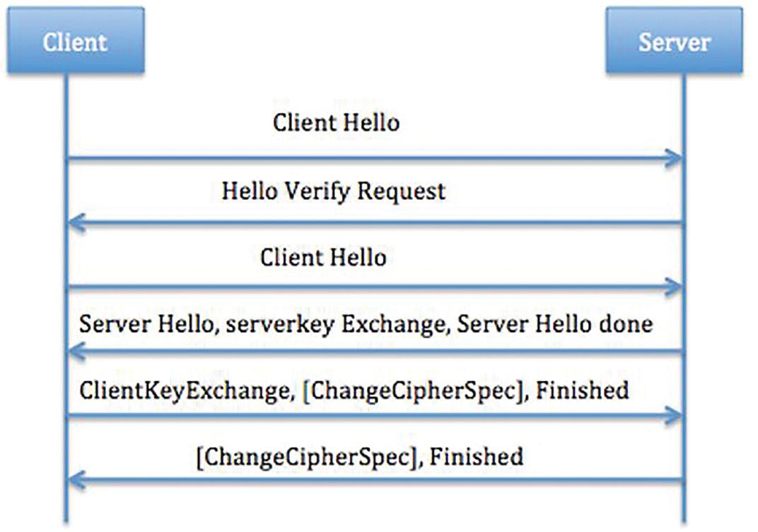Select the first Client Hello label

[x=336, y=123]
